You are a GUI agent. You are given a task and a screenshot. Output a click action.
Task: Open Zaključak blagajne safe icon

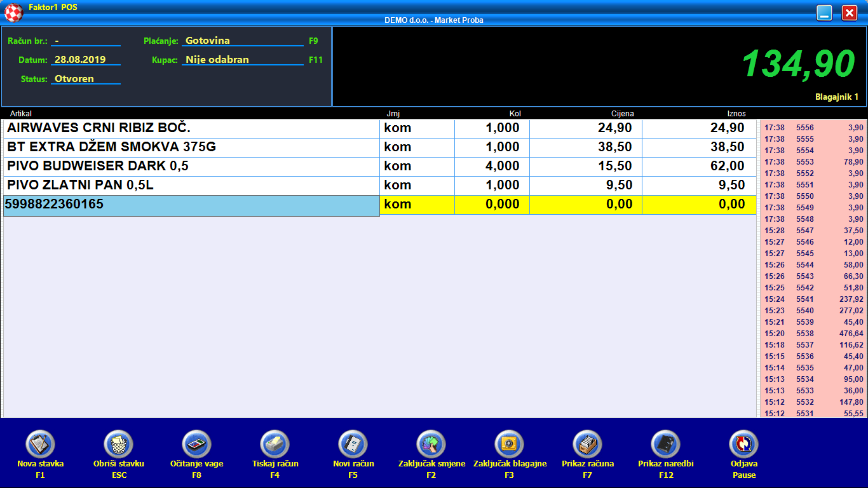[x=510, y=444]
